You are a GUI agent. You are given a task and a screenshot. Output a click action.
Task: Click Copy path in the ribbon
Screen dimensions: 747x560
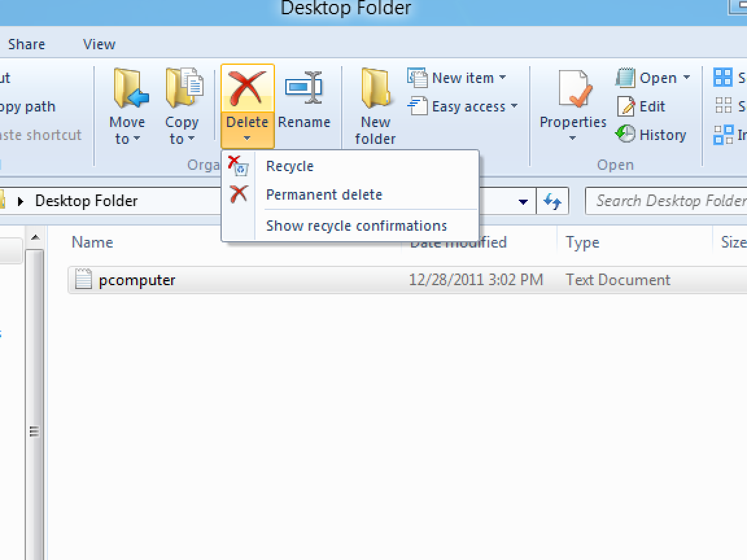click(28, 107)
